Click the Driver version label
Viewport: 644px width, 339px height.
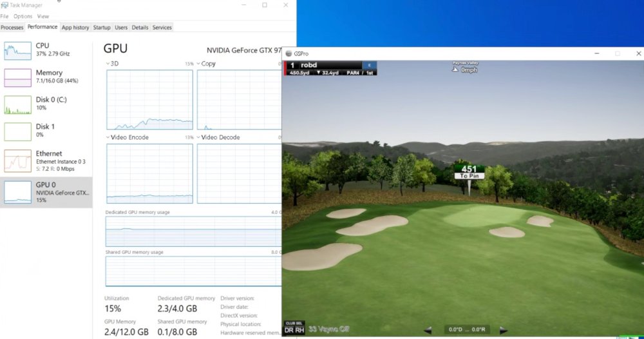click(x=237, y=298)
